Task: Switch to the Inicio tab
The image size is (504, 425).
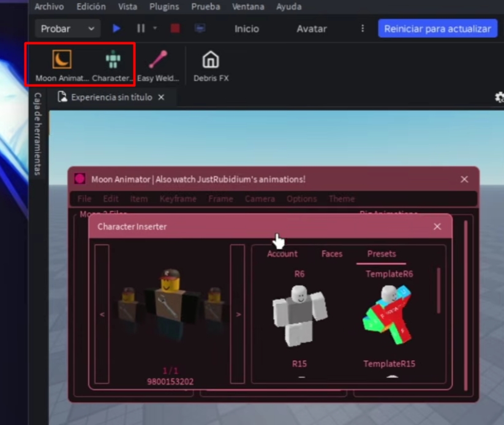Action: (247, 29)
